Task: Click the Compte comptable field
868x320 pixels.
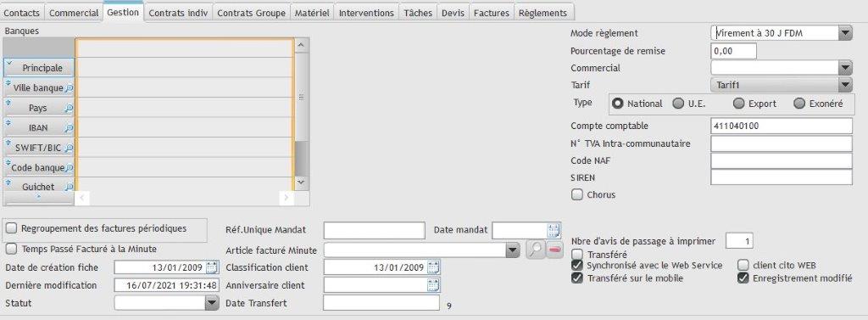Action: pos(782,126)
